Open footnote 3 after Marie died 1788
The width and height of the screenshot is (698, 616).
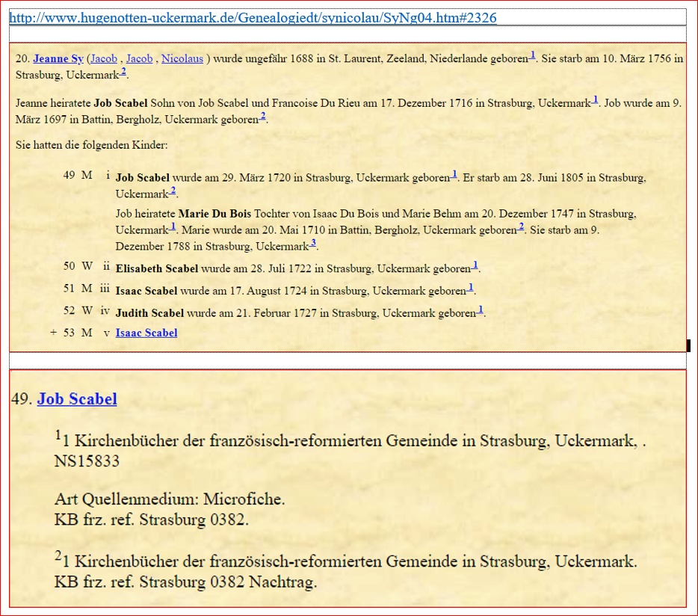(x=313, y=243)
